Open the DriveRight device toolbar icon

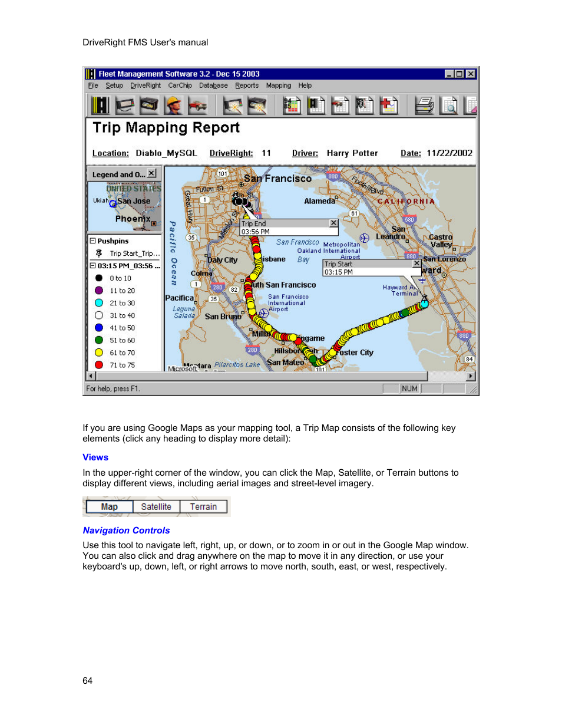pos(125,105)
